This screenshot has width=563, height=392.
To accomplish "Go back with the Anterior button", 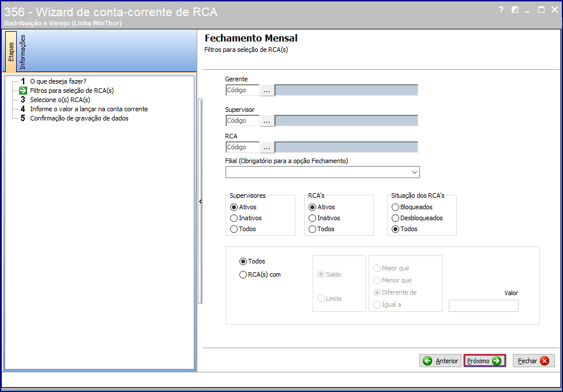I will [440, 361].
